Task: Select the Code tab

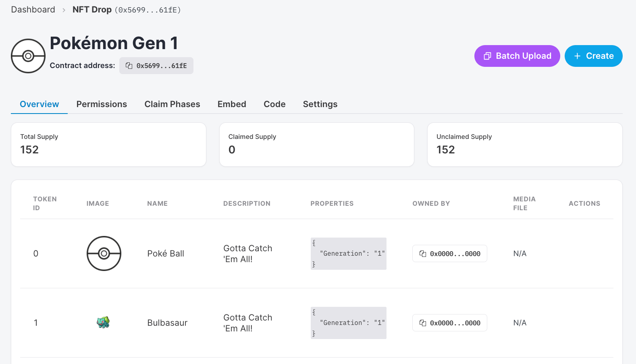Action: (x=274, y=104)
